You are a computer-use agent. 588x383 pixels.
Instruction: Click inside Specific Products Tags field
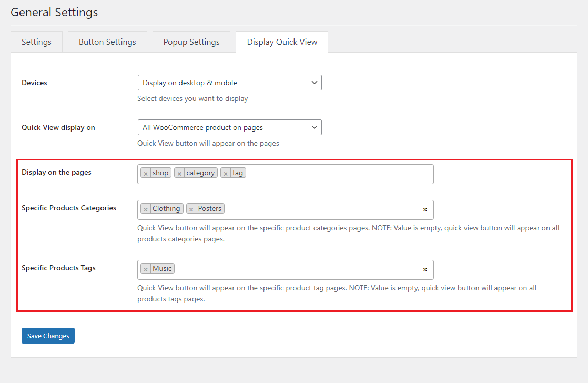295,270
